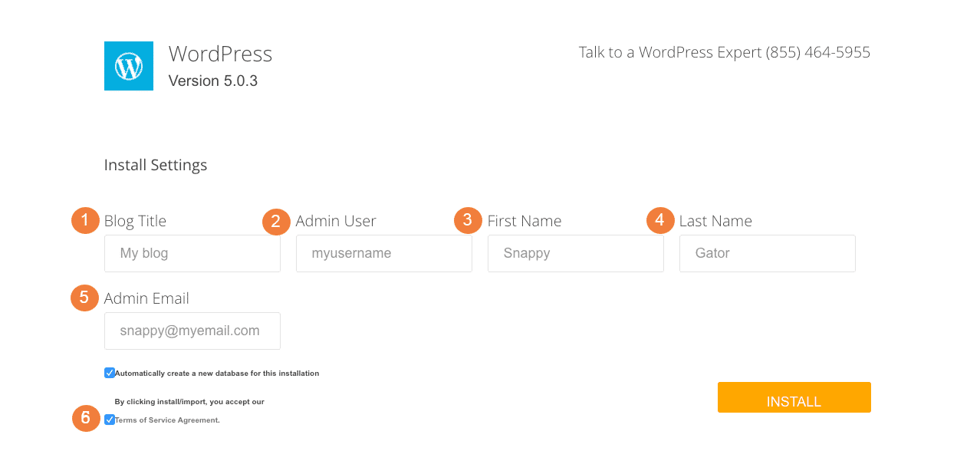
Task: Click the WordPress logo icon
Action: [x=129, y=66]
